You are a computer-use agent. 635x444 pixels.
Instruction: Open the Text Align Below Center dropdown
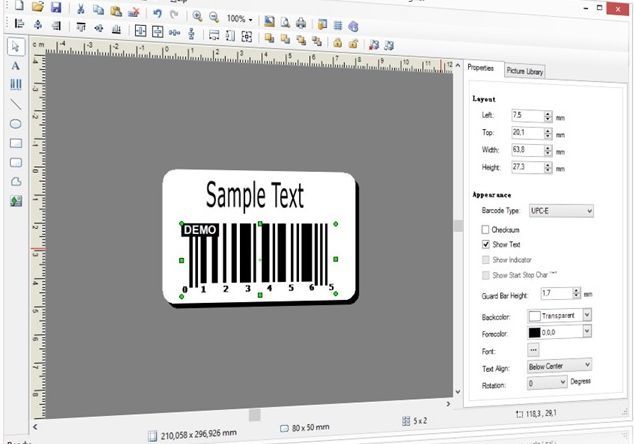pyautogui.click(x=559, y=366)
